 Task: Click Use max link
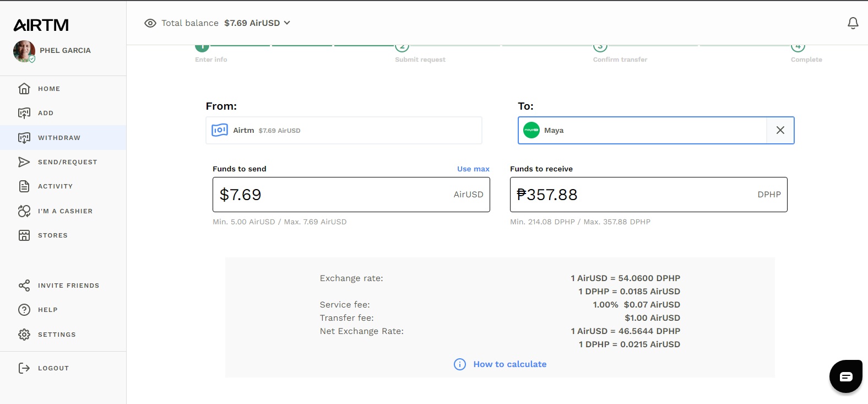pyautogui.click(x=473, y=169)
